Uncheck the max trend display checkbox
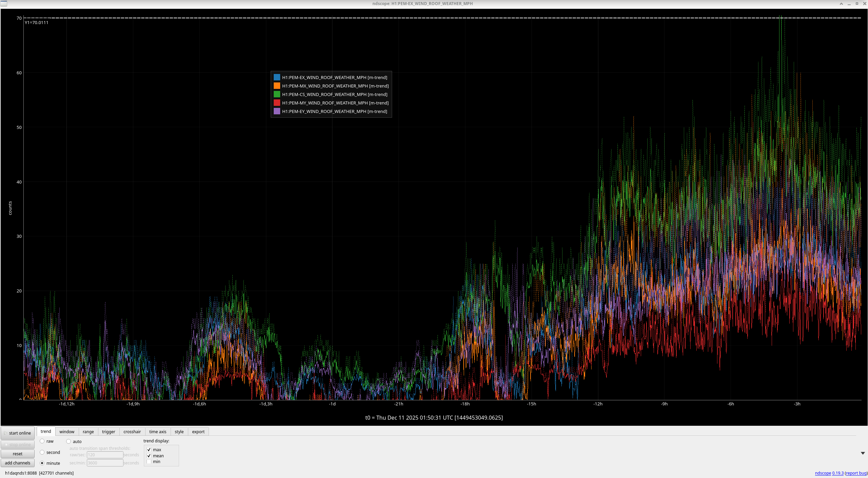Image resolution: width=868 pixels, height=478 pixels. point(149,450)
